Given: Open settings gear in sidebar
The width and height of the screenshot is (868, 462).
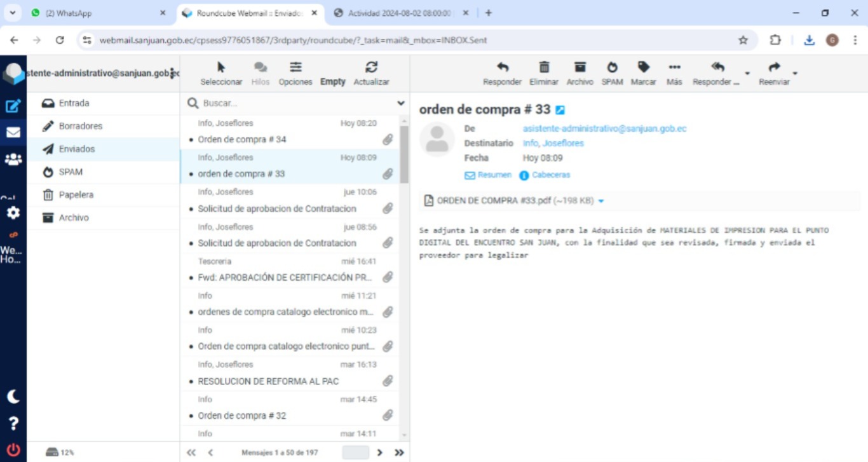Looking at the screenshot, I should 13,213.
